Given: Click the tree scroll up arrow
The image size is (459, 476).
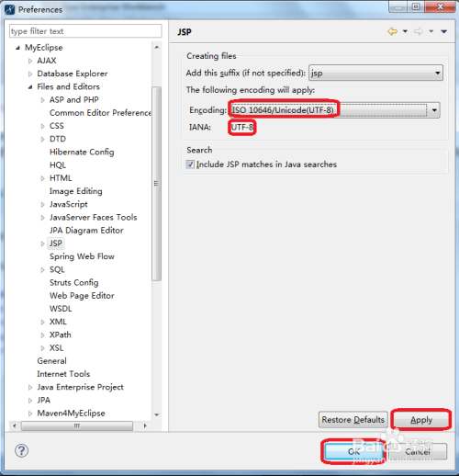Looking at the screenshot, I should coord(157,47).
